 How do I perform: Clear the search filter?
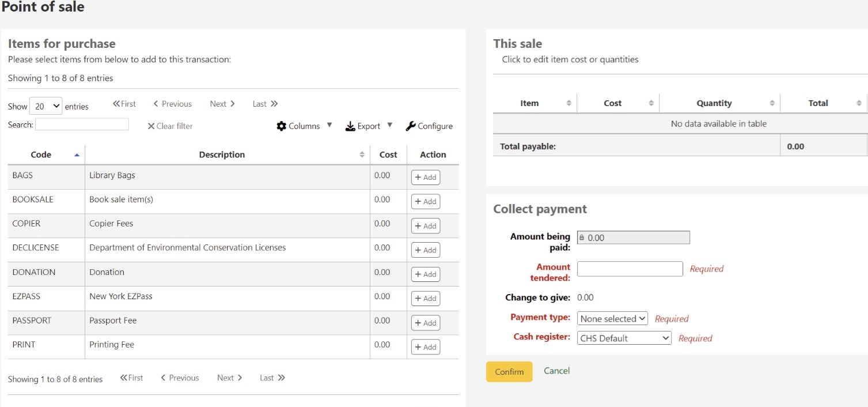click(x=170, y=126)
